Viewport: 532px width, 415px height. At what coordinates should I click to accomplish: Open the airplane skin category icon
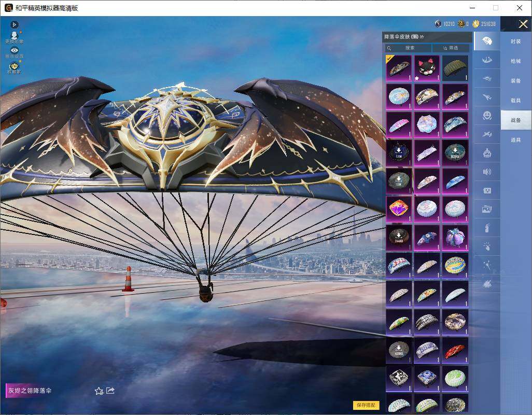(487, 98)
